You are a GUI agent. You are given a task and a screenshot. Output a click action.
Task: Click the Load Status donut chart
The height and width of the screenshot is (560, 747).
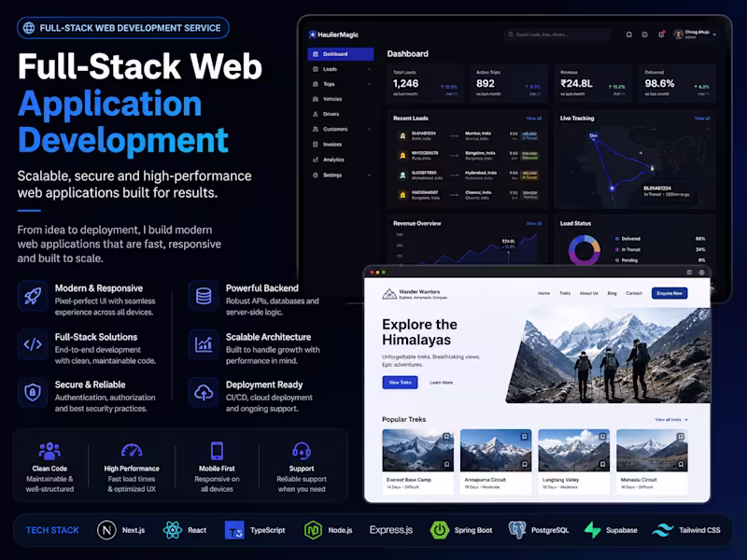pyautogui.click(x=585, y=249)
